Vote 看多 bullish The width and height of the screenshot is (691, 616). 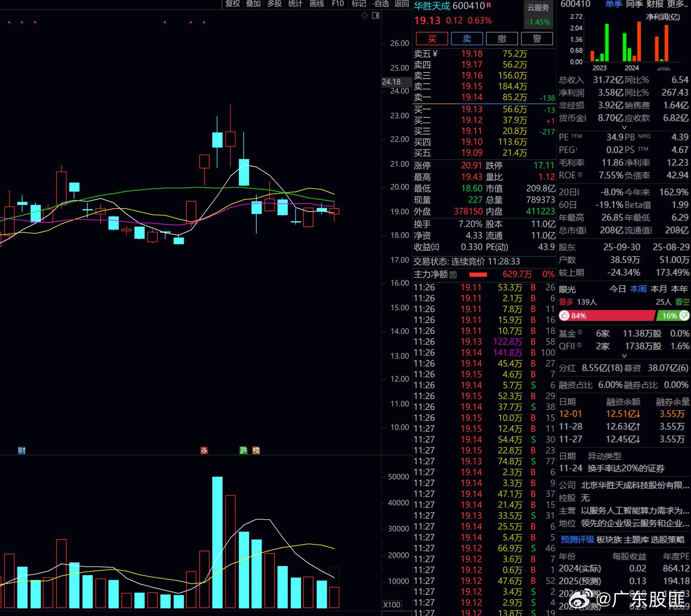566,302
